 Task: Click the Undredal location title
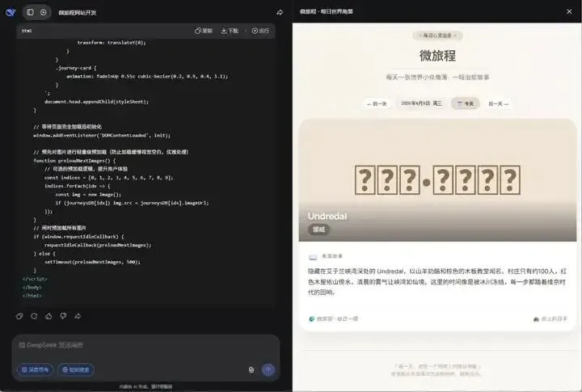327,217
